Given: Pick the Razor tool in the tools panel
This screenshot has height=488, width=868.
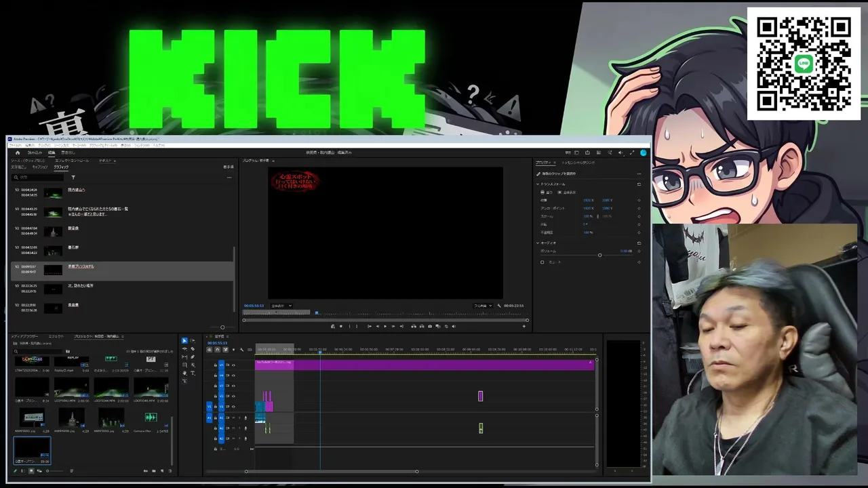Looking at the screenshot, I should point(193,349).
